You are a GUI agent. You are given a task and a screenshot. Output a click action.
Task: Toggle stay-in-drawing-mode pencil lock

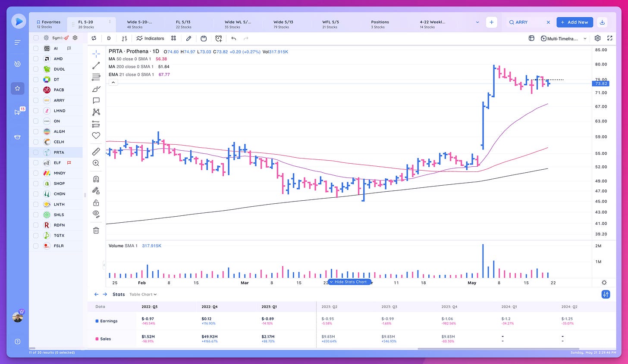click(x=96, y=190)
